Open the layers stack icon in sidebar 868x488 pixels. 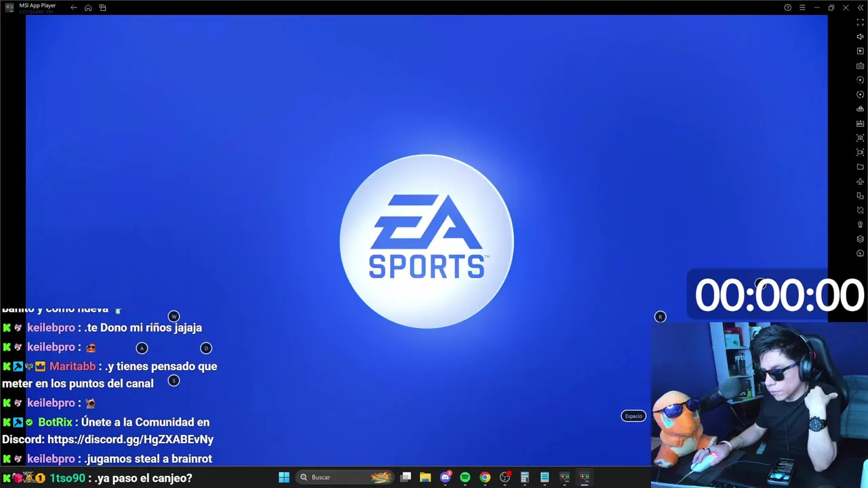click(x=861, y=239)
